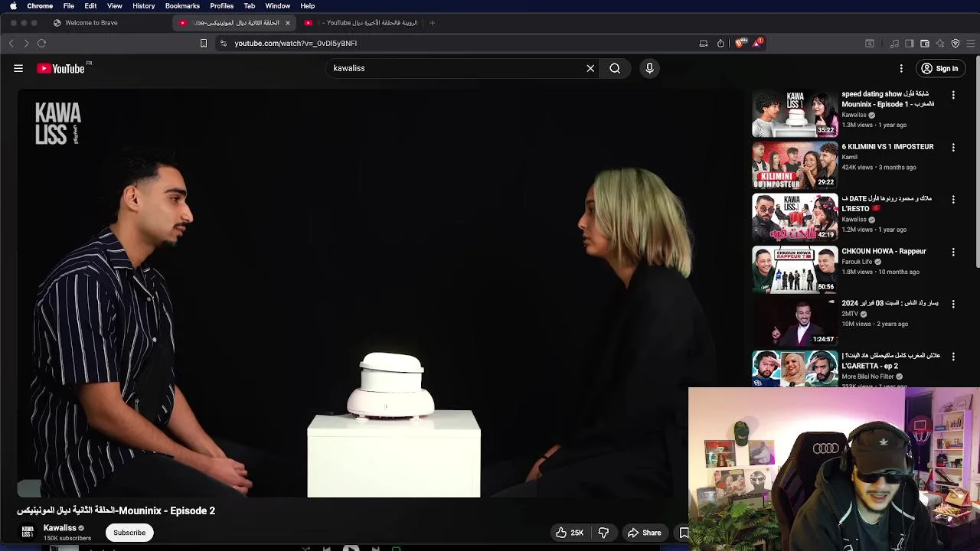Click the Farouk Life channel name
Viewport: 980px width, 551px height.
coord(857,262)
